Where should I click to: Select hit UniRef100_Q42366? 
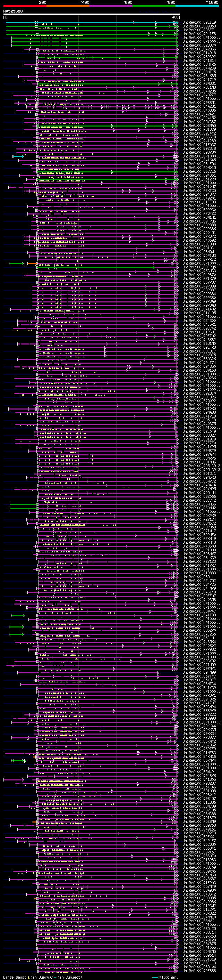click(199, 49)
